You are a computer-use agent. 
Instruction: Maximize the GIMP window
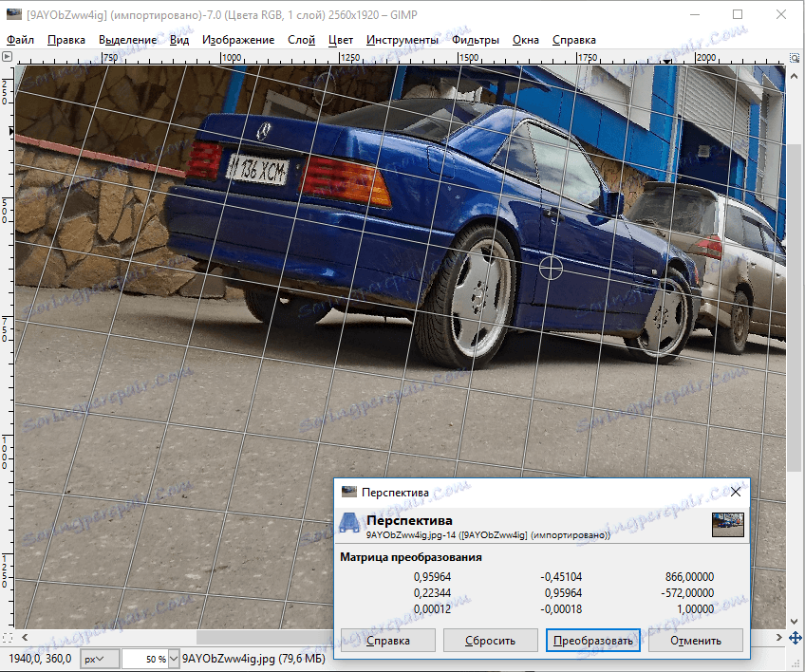pos(738,14)
